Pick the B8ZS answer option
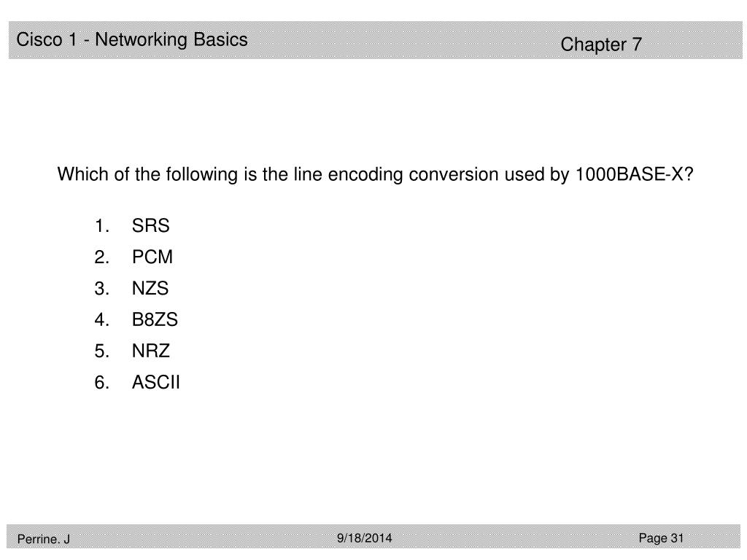Image resolution: width=747 pixels, height=560 pixels. click(155, 319)
